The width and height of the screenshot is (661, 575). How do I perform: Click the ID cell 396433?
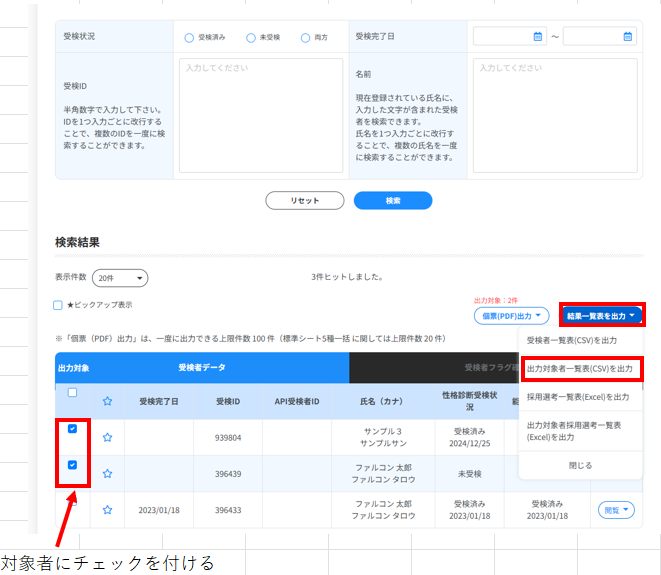pyautogui.click(x=228, y=510)
